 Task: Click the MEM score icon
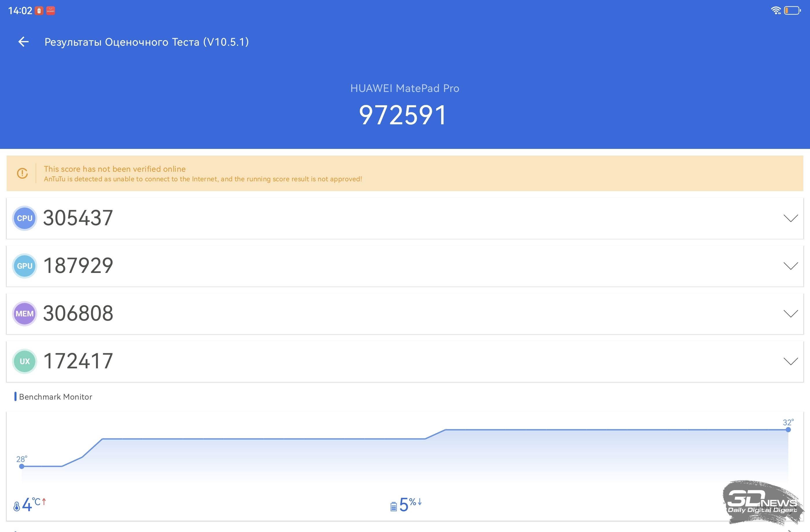(x=25, y=314)
